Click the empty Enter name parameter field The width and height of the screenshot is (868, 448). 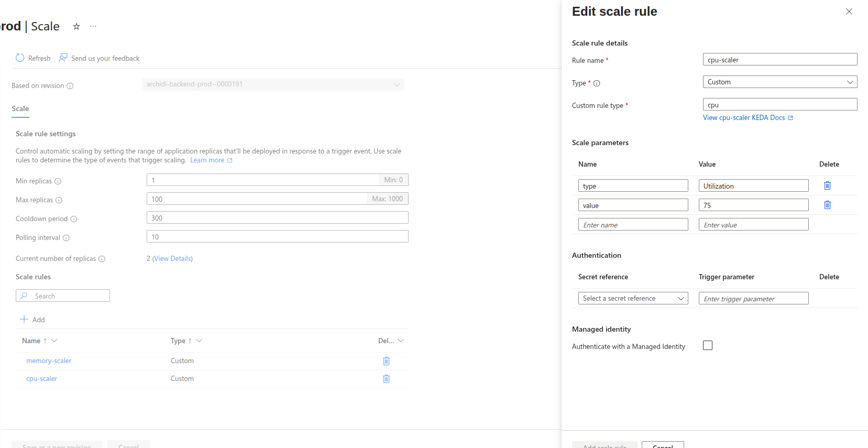(633, 224)
